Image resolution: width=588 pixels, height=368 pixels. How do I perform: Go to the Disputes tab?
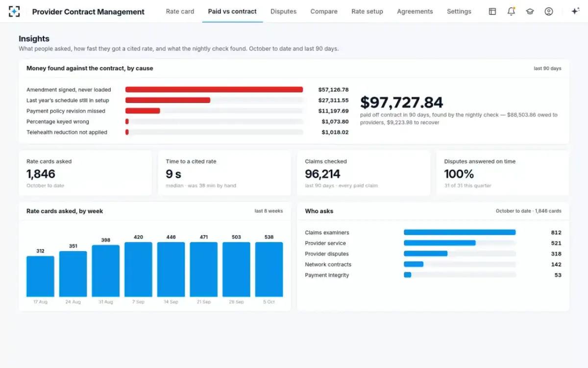pos(283,11)
